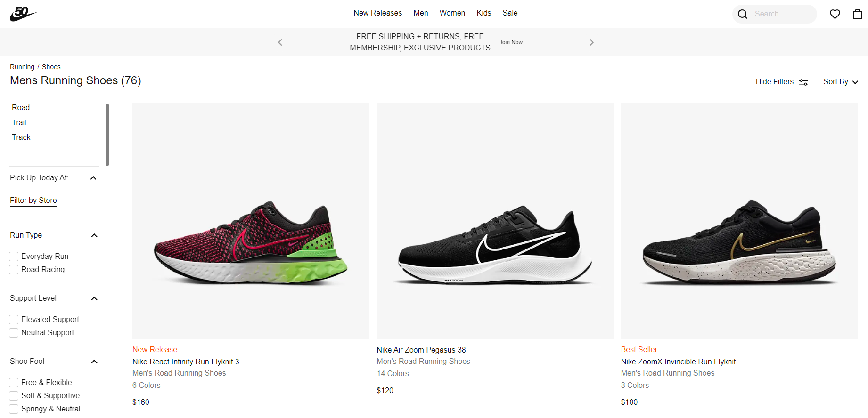Click Hide Filters button
This screenshot has width=868, height=418.
pos(782,82)
